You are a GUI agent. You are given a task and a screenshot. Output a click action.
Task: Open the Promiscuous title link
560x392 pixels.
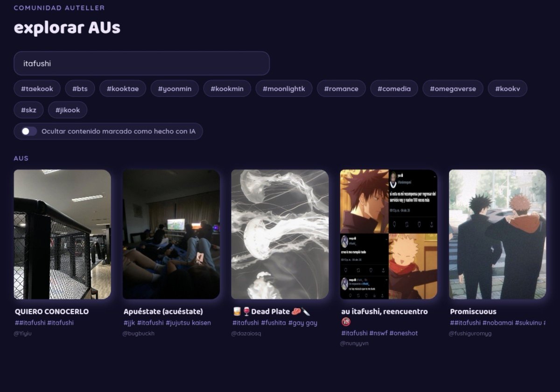coord(473,311)
